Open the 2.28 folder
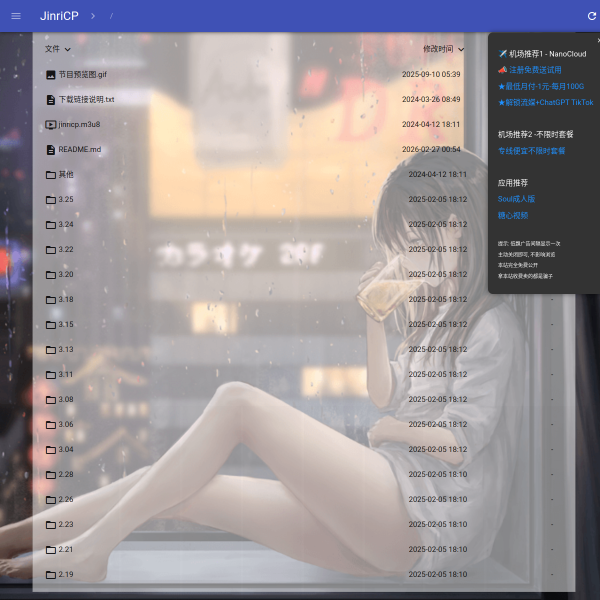 click(x=66, y=474)
